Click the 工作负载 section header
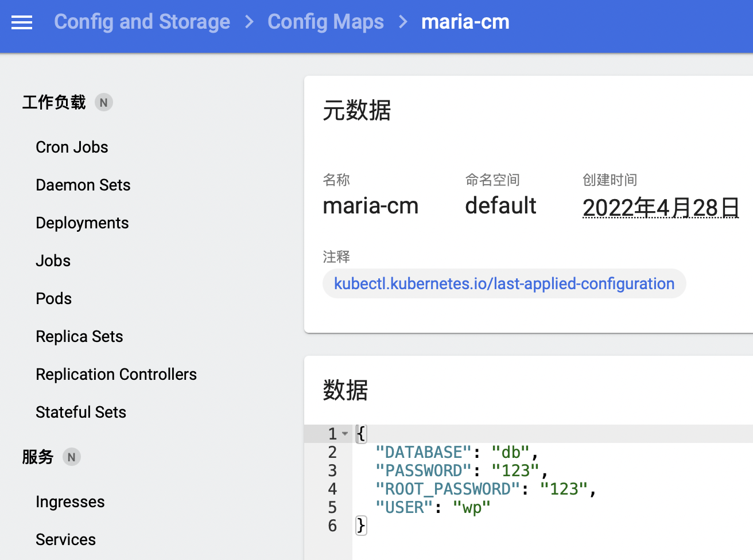 coord(54,103)
